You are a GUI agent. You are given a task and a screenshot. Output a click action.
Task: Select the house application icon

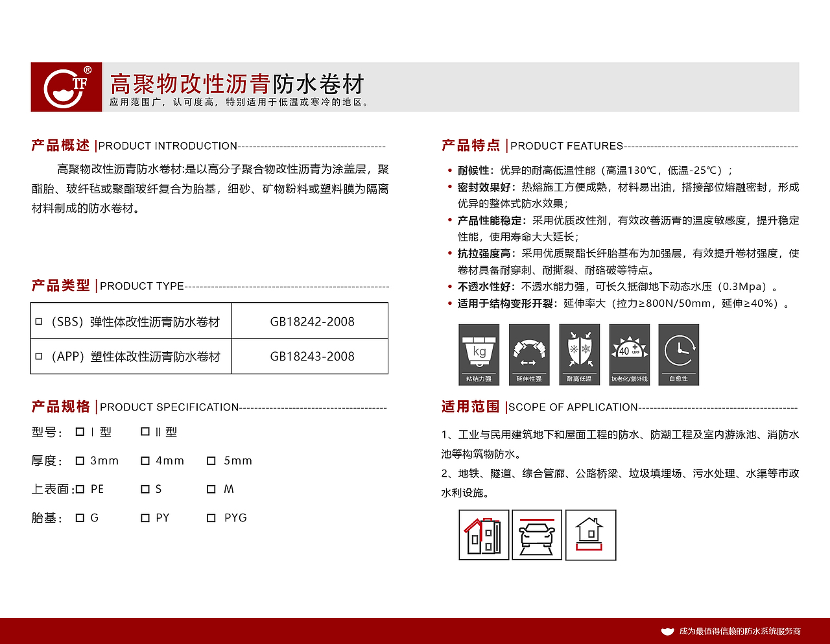591,534
